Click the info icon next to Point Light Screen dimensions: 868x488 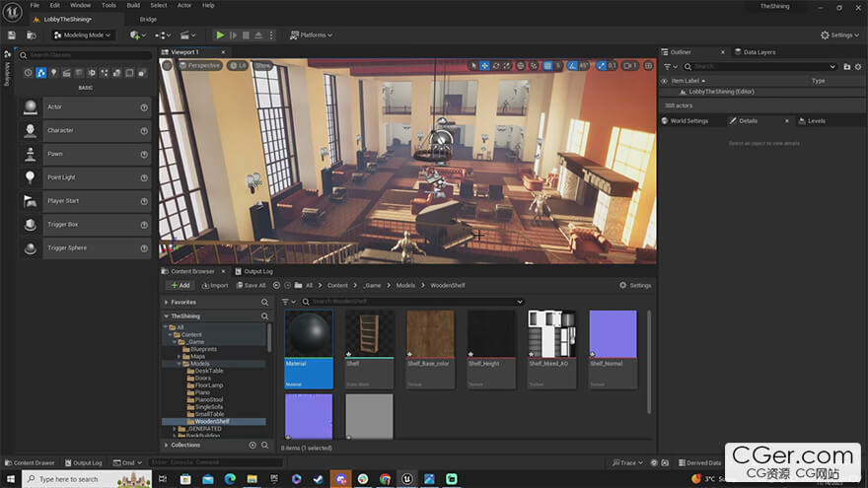point(144,177)
